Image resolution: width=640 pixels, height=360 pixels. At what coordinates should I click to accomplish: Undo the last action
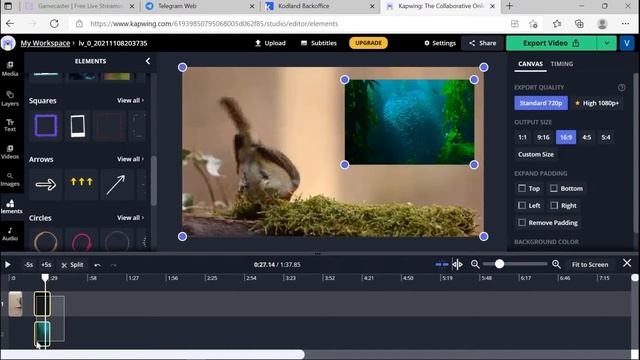pos(97,265)
